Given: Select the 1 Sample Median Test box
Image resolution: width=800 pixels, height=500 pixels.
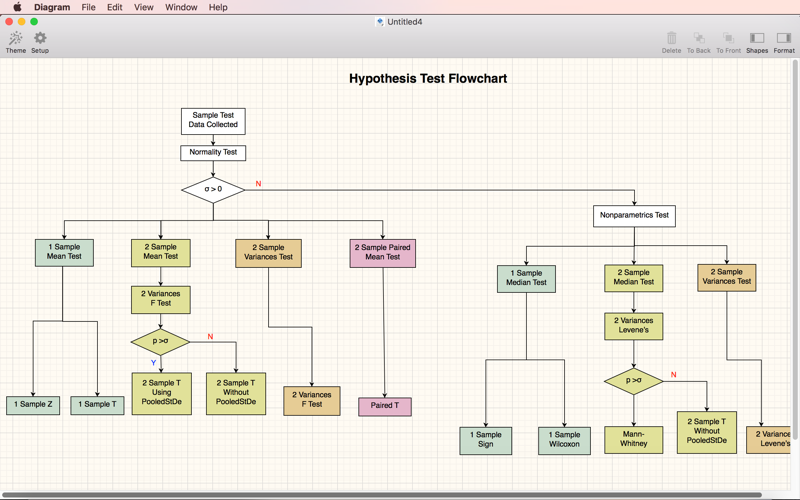Looking at the screenshot, I should point(527,279).
